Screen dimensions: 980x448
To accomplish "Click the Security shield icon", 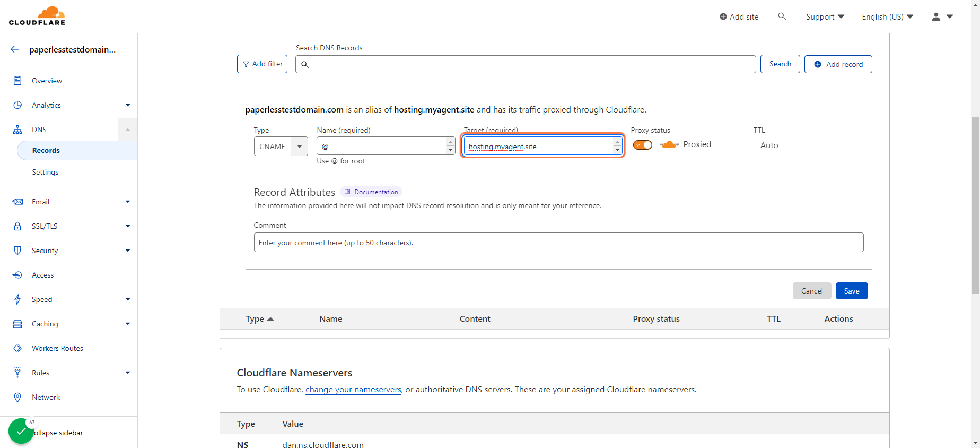I will tap(17, 251).
